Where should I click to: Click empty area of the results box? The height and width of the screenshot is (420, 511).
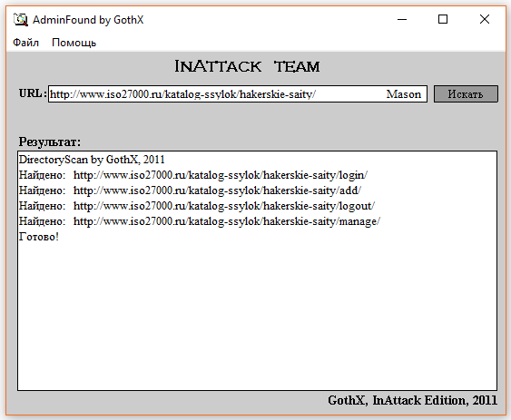[x=257, y=313]
